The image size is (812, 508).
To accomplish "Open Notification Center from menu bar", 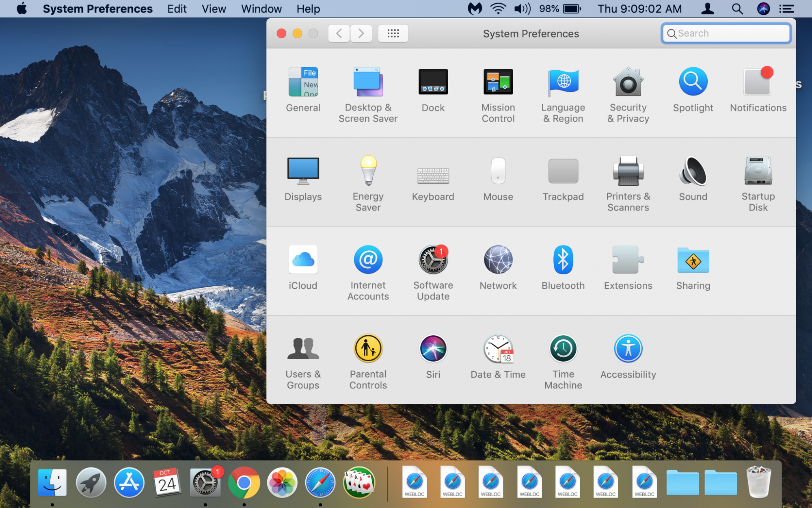I will point(786,9).
